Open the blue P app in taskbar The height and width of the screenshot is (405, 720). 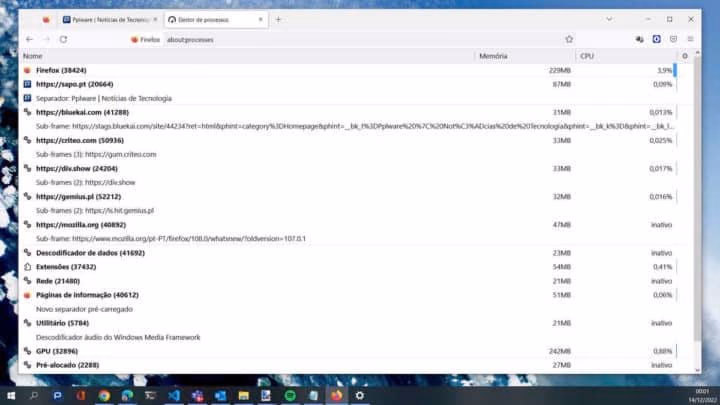coord(57,395)
